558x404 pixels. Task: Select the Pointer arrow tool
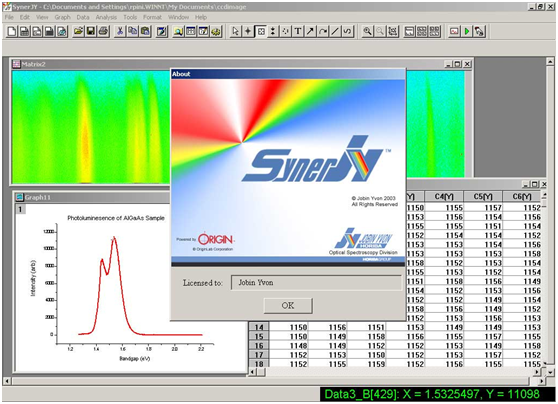pyautogui.click(x=235, y=32)
